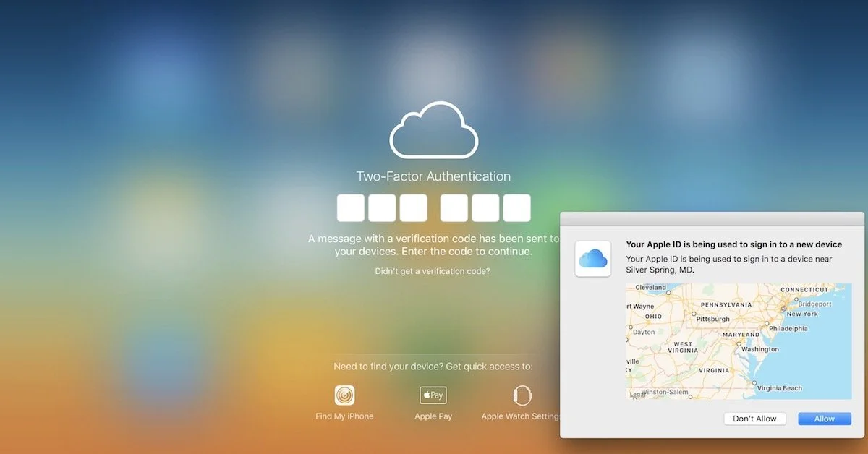Select the third verification code box
This screenshot has height=454, width=868.
[x=414, y=207]
